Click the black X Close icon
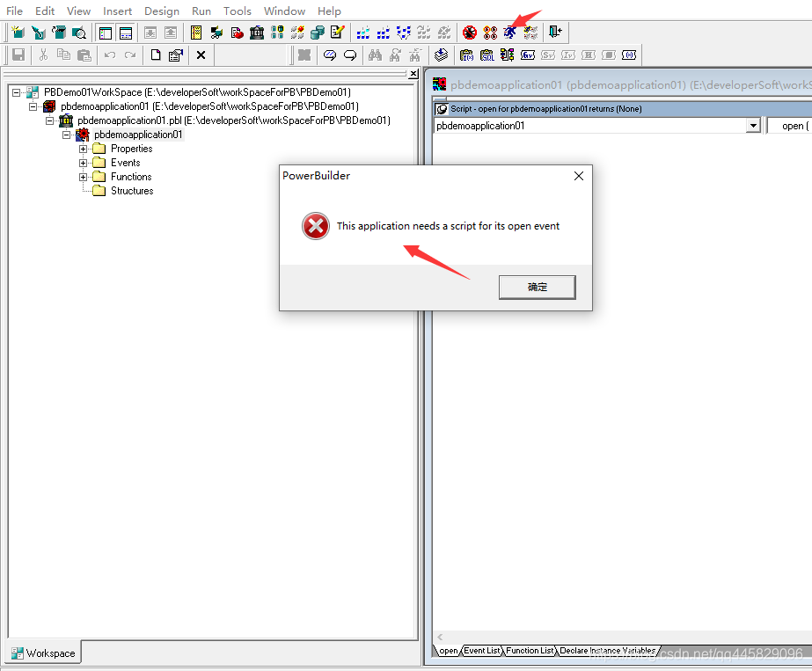The width and height of the screenshot is (812, 671). [x=201, y=55]
